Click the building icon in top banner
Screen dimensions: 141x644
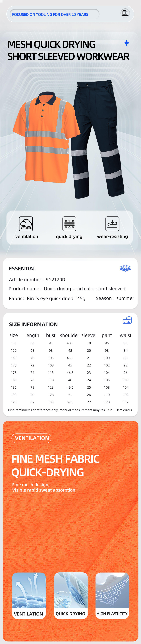click(125, 13)
